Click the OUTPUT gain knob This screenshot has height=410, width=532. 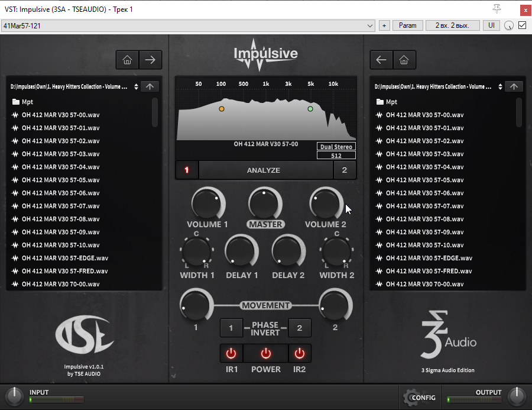[517, 396]
